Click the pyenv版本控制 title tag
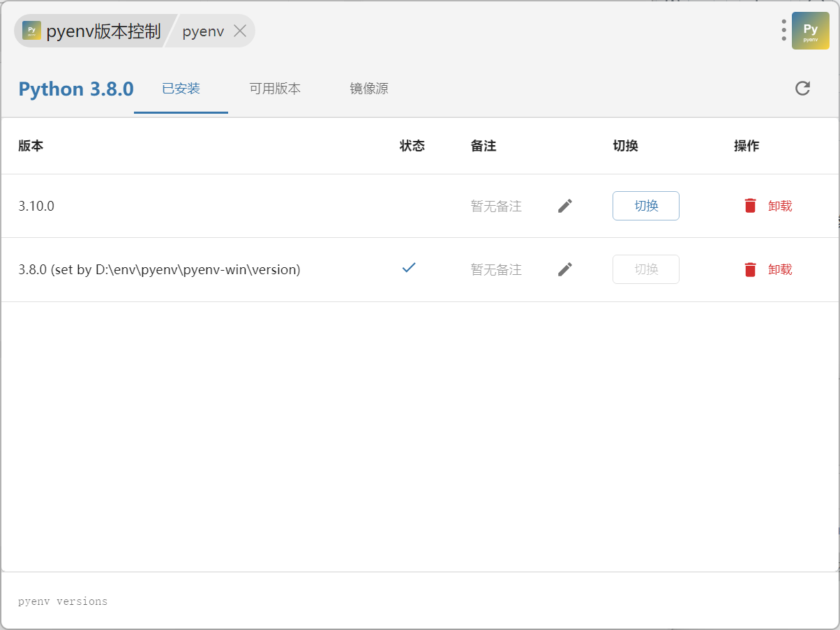 pos(103,31)
